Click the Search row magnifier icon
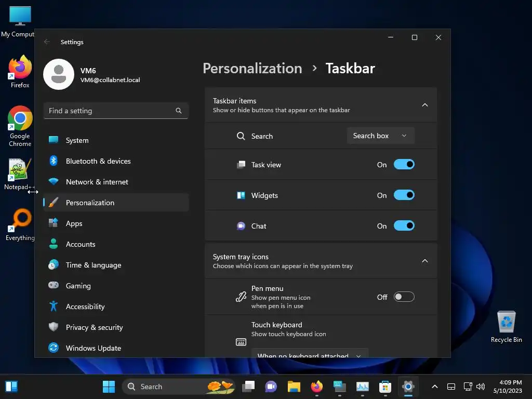The width and height of the screenshot is (532, 399). (x=241, y=136)
